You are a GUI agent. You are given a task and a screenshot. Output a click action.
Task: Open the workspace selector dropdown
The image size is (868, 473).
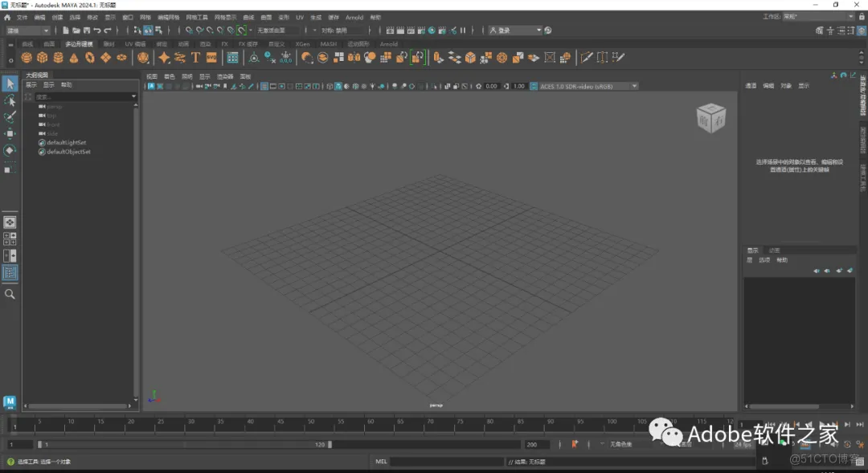[818, 17]
